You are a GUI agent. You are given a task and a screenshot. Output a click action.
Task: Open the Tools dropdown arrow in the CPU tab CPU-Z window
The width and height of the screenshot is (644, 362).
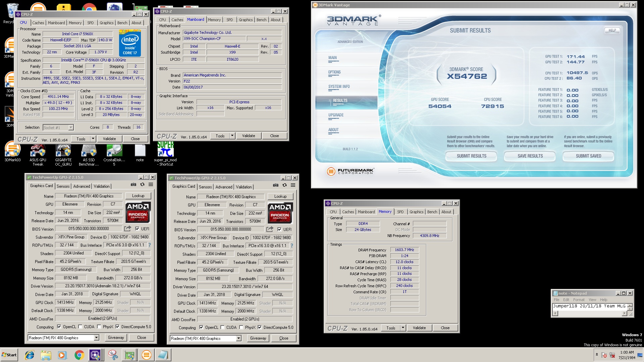pyautogui.click(x=93, y=139)
